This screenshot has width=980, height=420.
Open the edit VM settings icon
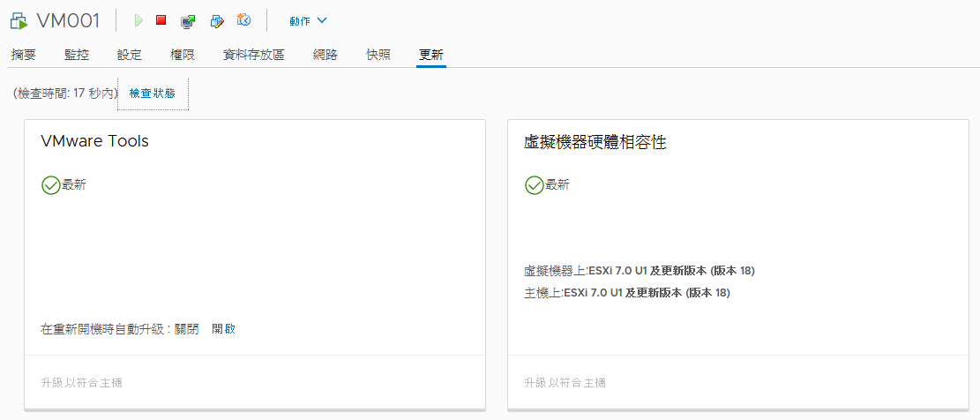(217, 21)
